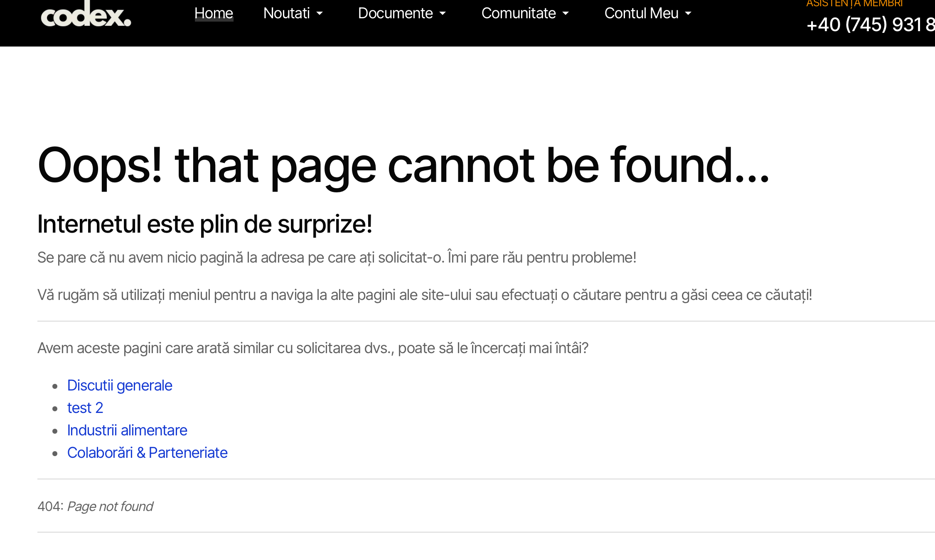Click the codex logo
935x560 pixels.
coord(86,16)
